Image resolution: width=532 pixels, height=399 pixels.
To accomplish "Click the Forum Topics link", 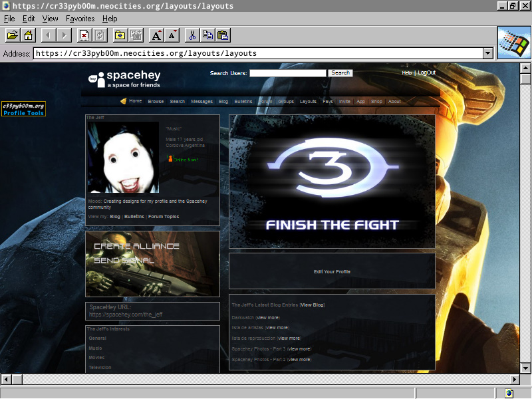I will [x=164, y=217].
